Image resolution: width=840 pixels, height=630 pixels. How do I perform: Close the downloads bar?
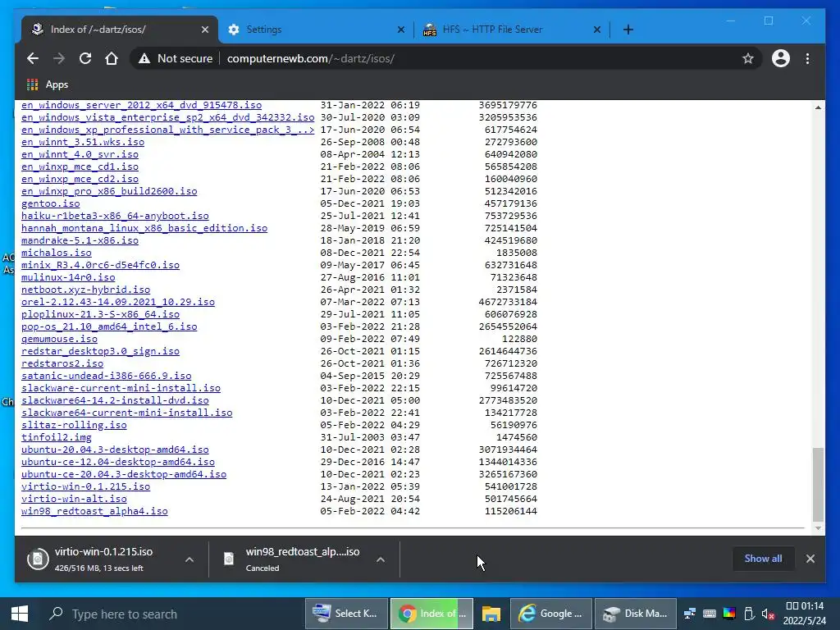tap(810, 558)
